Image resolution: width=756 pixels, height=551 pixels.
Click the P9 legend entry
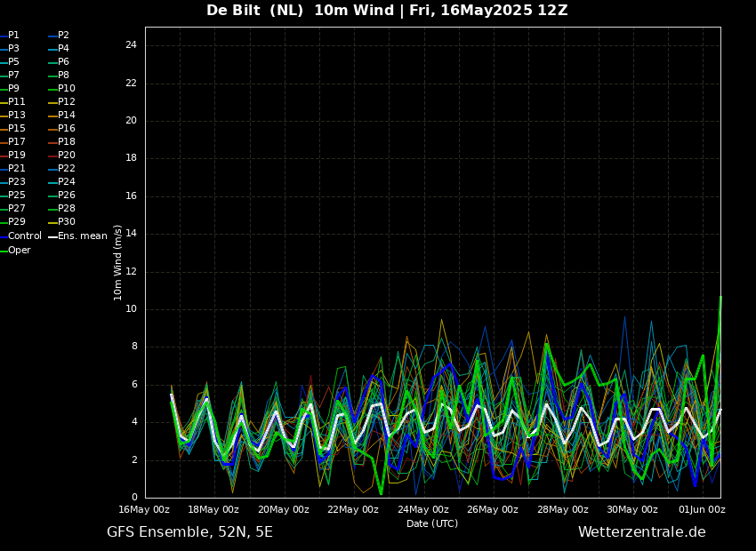(10, 89)
